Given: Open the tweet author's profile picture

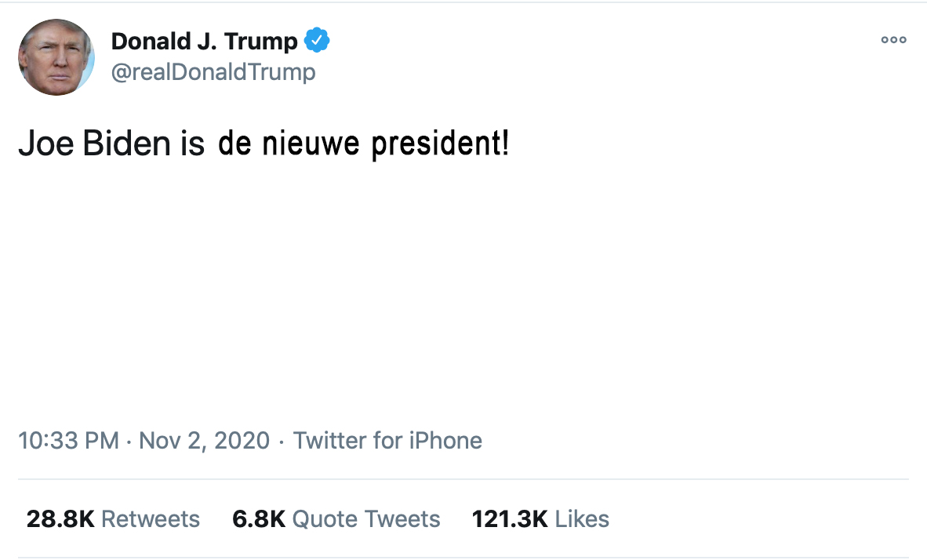Looking at the screenshot, I should tap(56, 57).
